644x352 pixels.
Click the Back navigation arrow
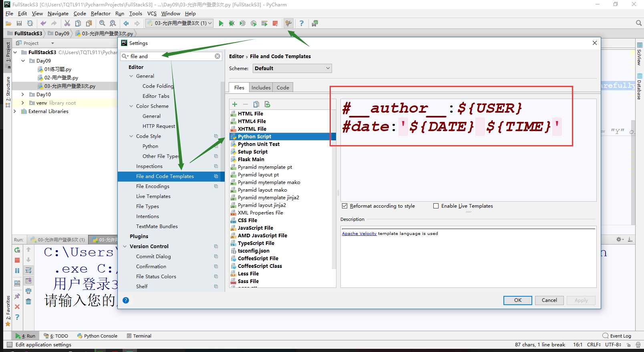[x=126, y=23]
